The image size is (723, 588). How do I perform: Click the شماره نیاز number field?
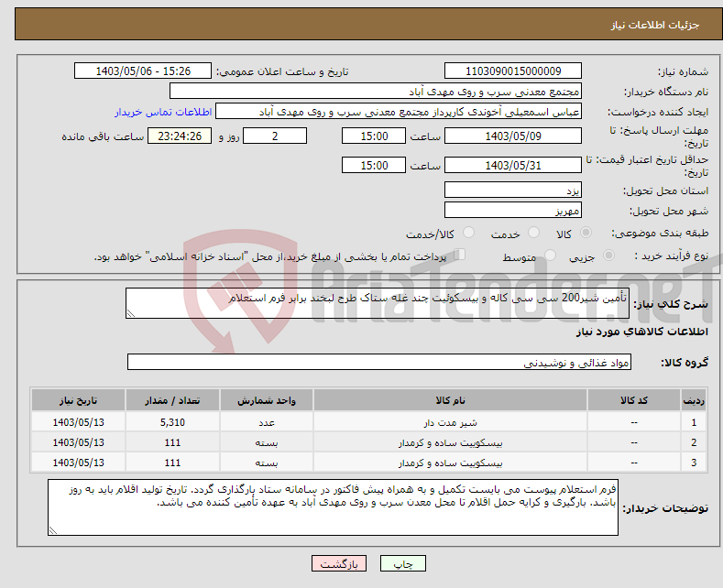click(x=513, y=71)
